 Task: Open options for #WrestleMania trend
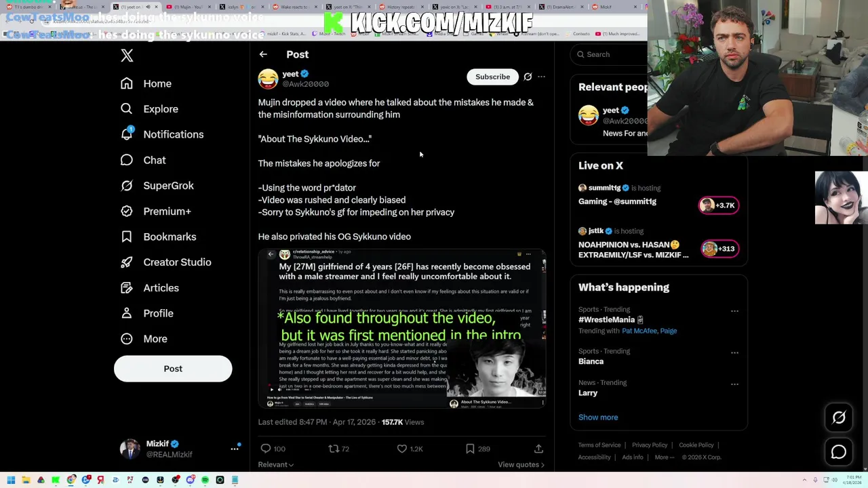pyautogui.click(x=734, y=311)
